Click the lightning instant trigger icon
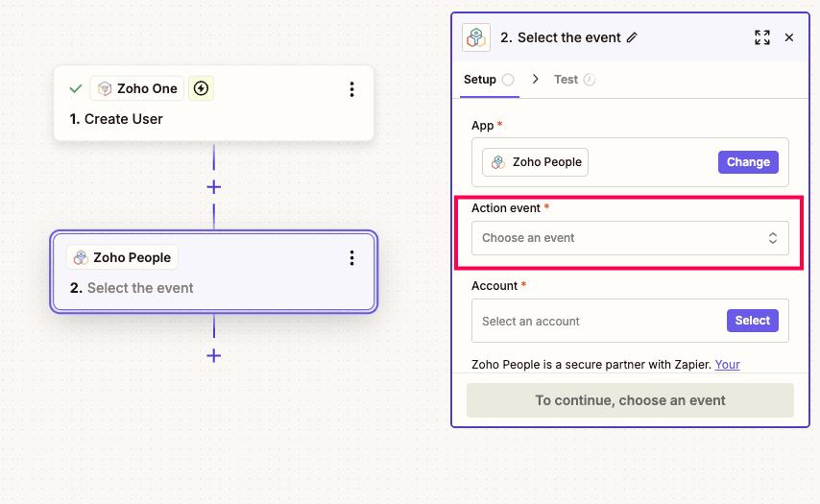 [x=201, y=88]
